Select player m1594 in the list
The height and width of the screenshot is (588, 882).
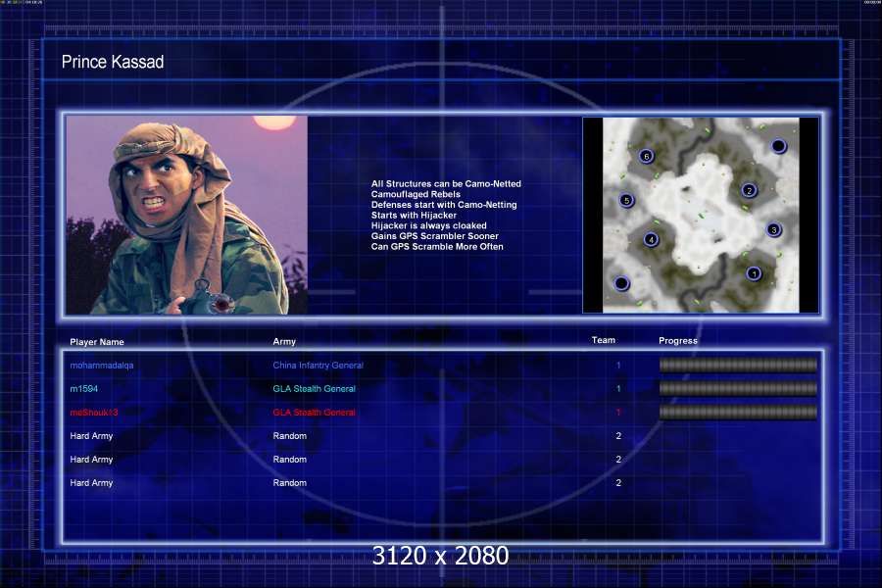84,389
